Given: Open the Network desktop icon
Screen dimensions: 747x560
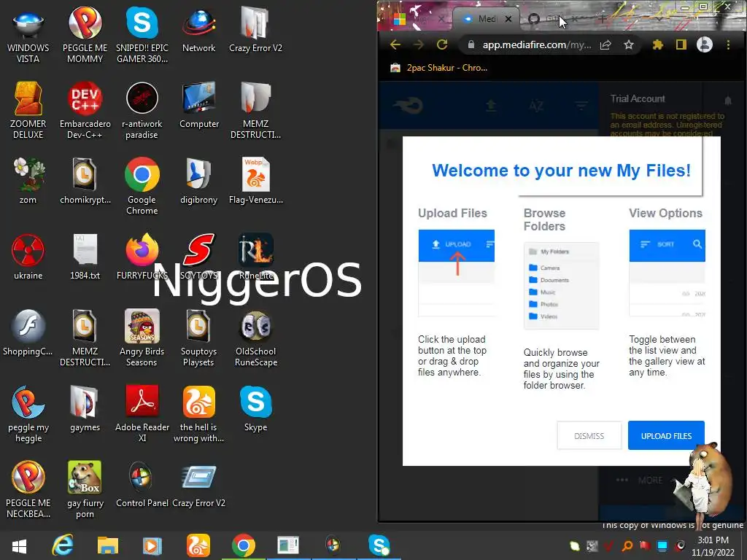Looking at the screenshot, I should pyautogui.click(x=198, y=29).
